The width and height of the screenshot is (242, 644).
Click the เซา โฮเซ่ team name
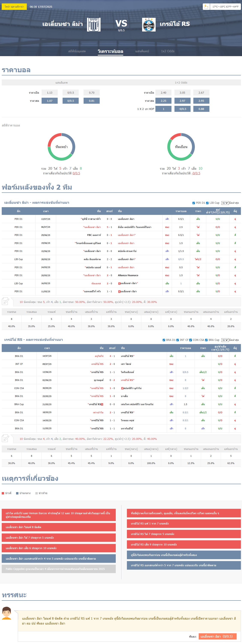point(126,364)
